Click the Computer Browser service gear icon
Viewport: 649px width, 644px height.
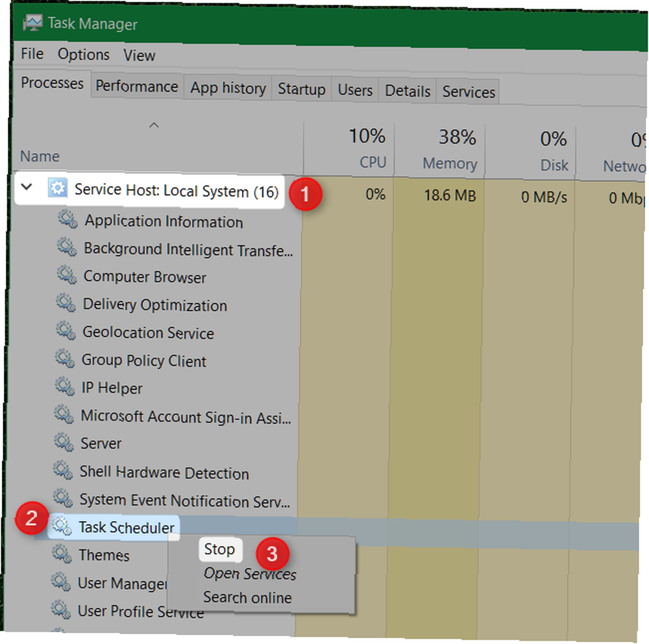(67, 275)
